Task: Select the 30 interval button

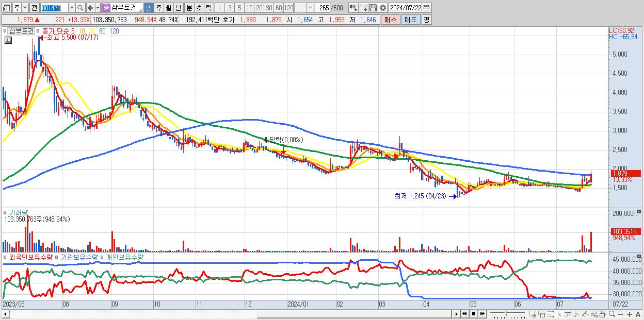Action: [269, 8]
